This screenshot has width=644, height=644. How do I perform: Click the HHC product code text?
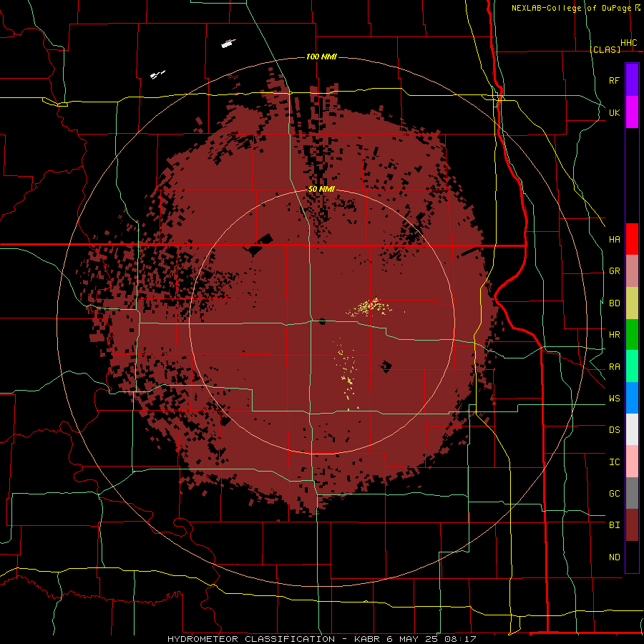click(628, 43)
